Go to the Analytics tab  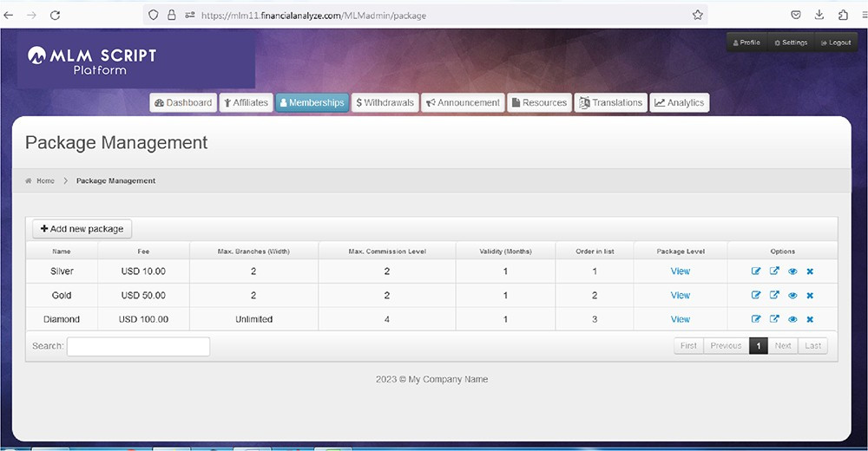(x=679, y=102)
